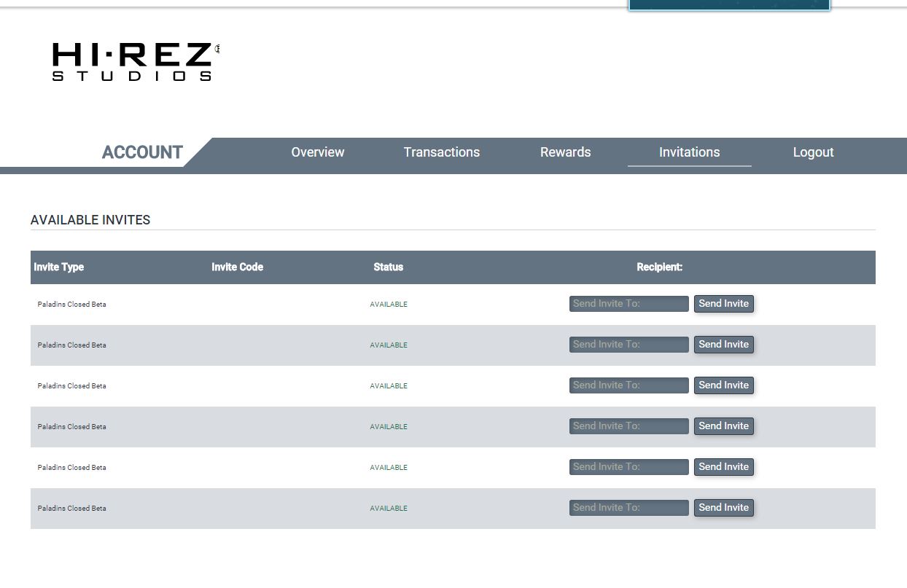The width and height of the screenshot is (907, 588).
Task: Click the AVAILABLE status in the fifth row
Action: [389, 468]
